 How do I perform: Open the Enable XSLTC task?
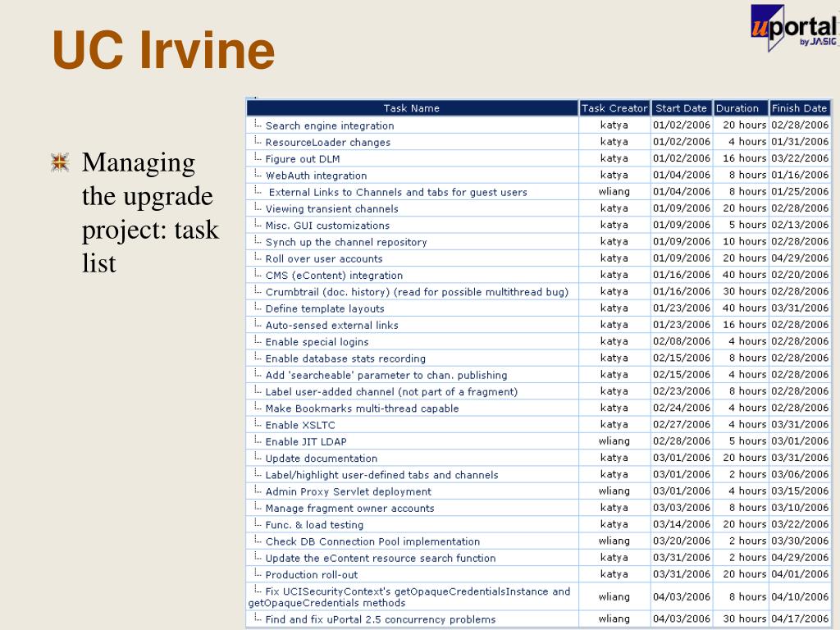pyautogui.click(x=300, y=424)
